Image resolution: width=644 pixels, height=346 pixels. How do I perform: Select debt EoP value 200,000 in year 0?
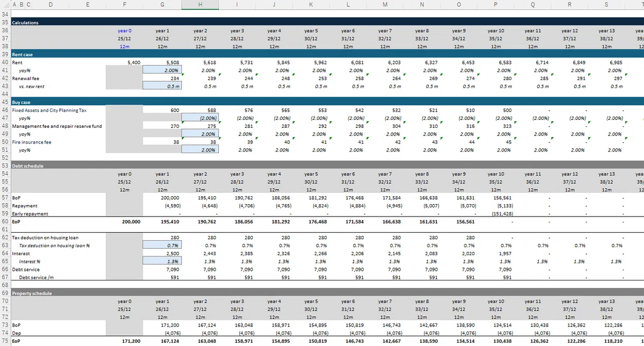(125, 221)
